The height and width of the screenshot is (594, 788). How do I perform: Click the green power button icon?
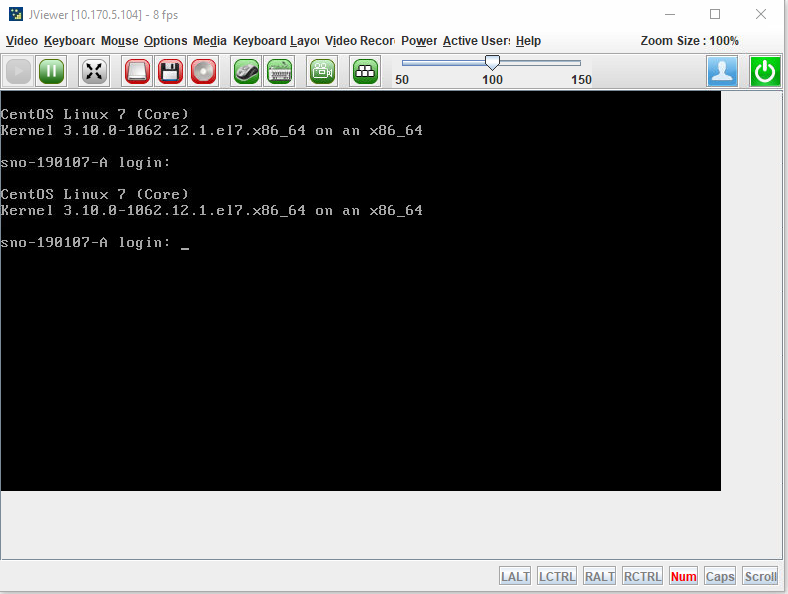pyautogui.click(x=765, y=71)
